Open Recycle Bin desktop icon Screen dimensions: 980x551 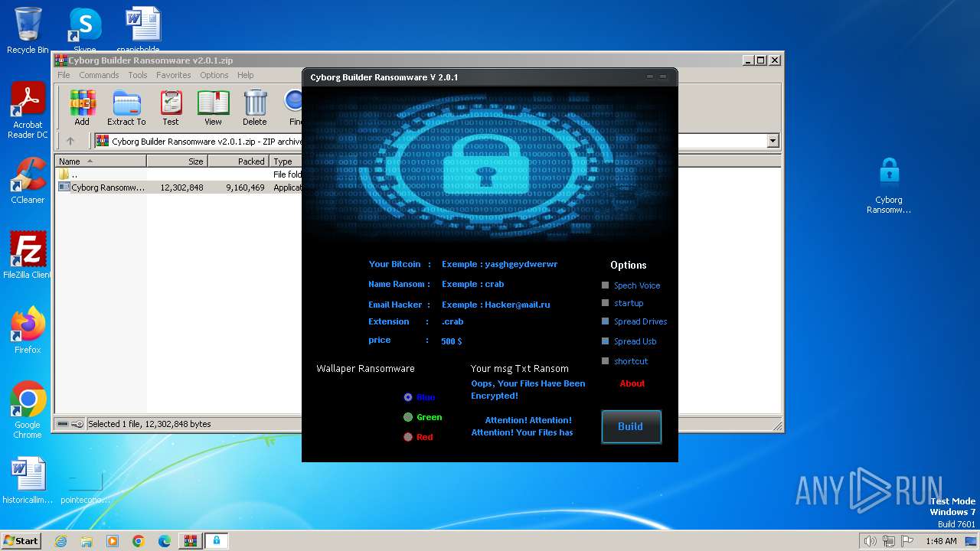click(x=28, y=30)
